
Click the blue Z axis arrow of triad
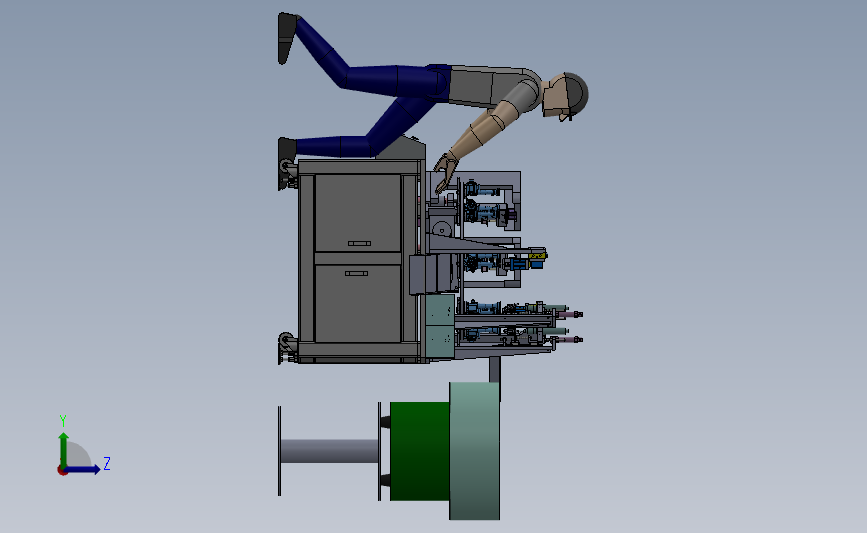[x=82, y=469]
